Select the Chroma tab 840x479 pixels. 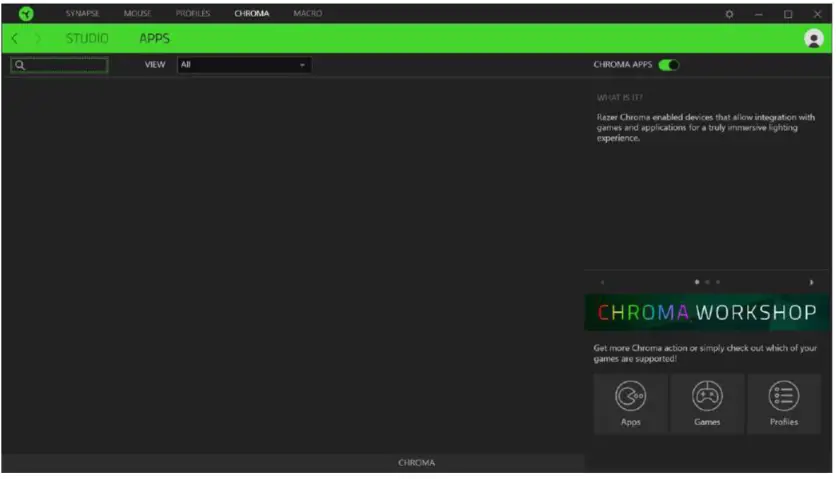[x=252, y=13]
